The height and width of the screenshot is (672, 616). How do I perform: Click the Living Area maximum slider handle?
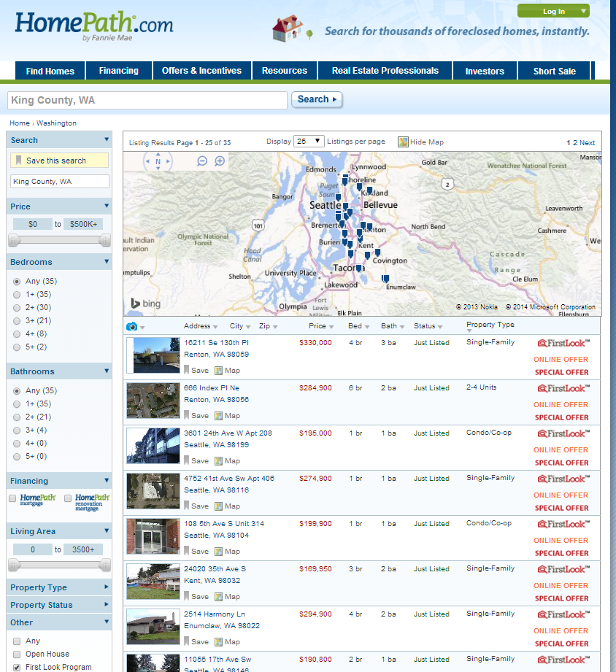104,565
